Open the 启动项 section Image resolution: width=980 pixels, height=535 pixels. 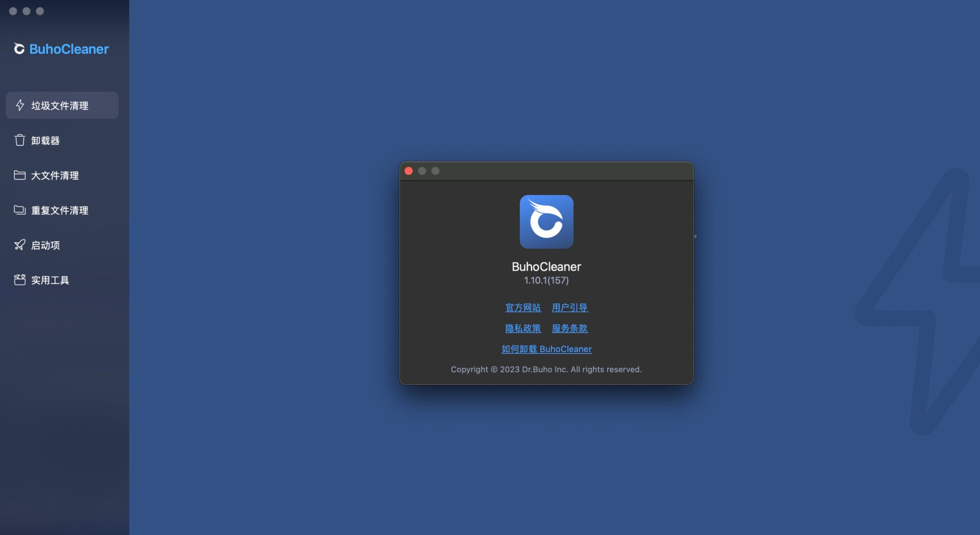(62, 244)
